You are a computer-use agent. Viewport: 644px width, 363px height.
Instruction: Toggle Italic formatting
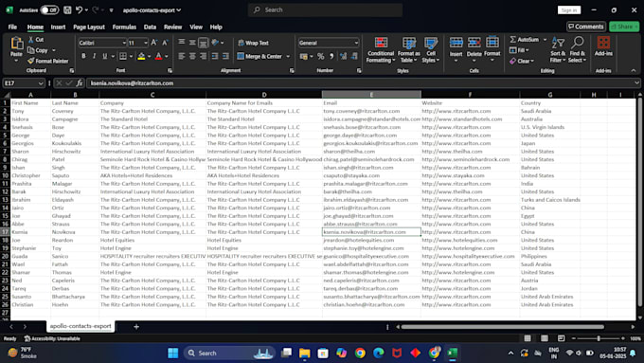[94, 56]
